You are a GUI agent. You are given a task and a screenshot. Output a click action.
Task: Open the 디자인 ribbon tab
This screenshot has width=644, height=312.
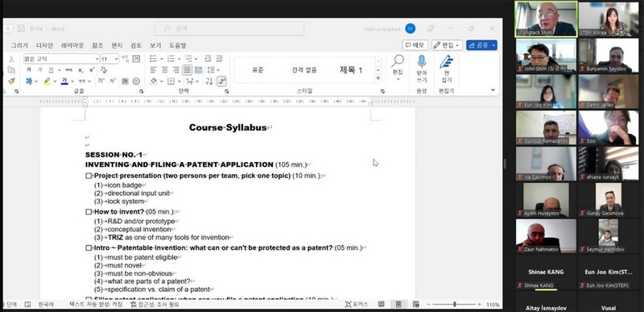click(44, 45)
